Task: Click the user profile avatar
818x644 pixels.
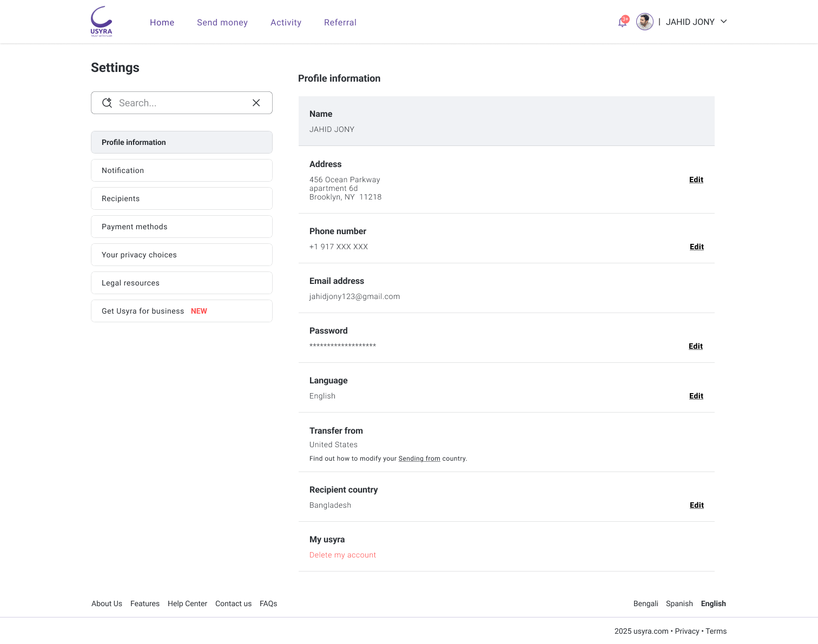Action: point(644,22)
